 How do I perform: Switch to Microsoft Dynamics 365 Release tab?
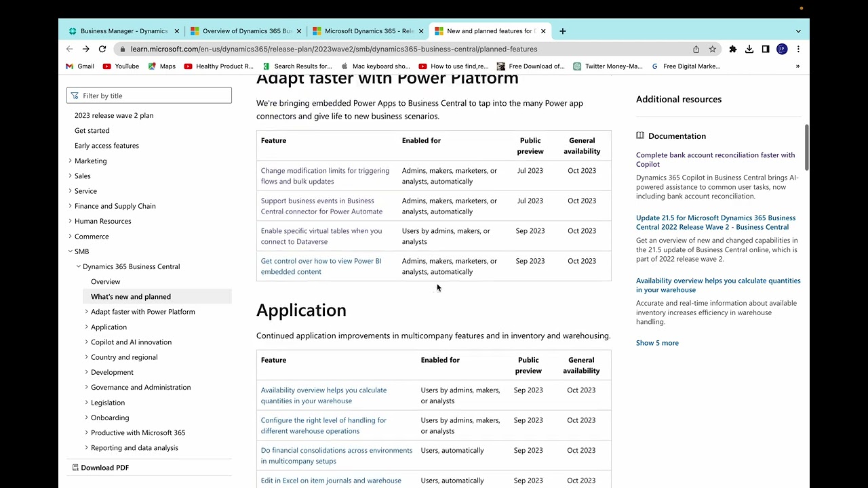tap(368, 31)
